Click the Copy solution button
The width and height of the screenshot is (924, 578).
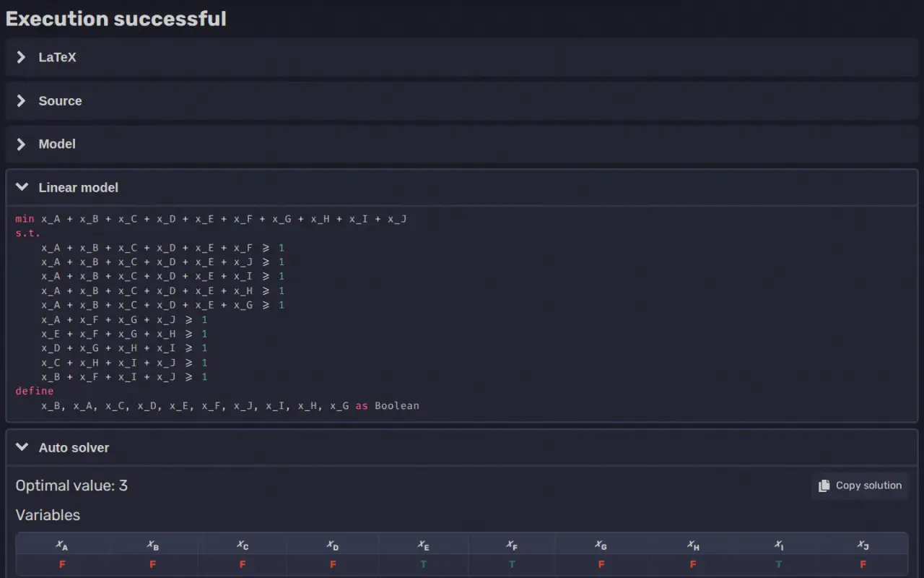860,486
